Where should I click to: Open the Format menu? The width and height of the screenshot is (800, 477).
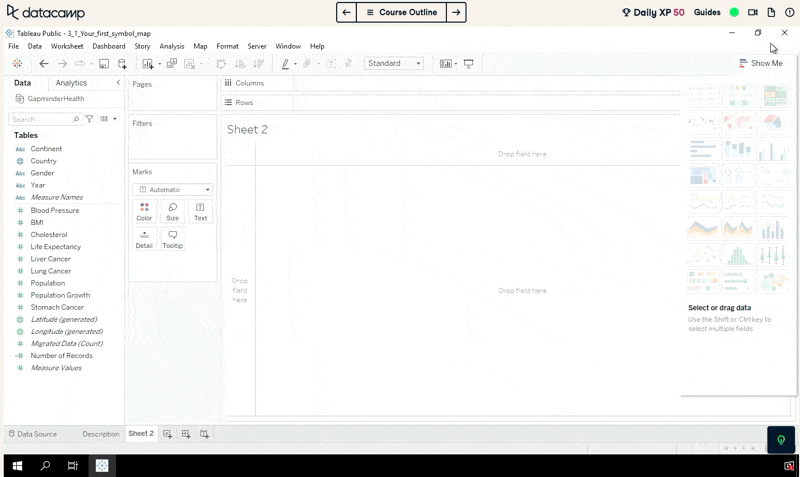227,46
